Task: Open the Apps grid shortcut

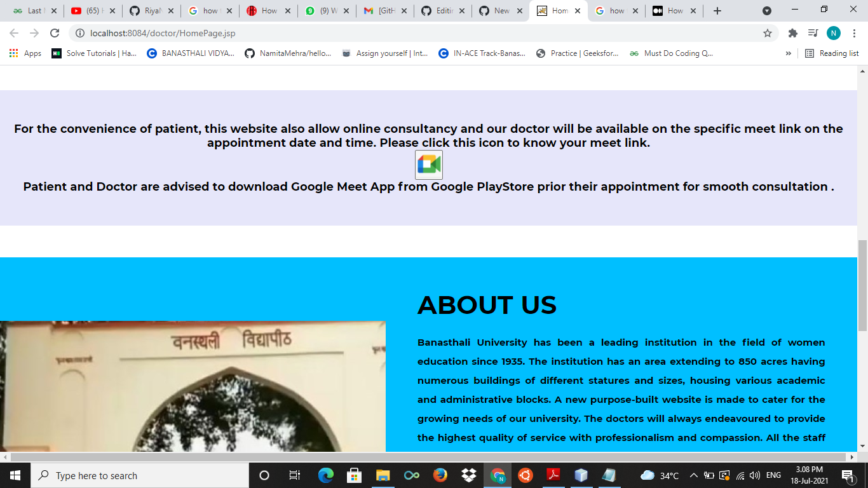Action: point(25,53)
